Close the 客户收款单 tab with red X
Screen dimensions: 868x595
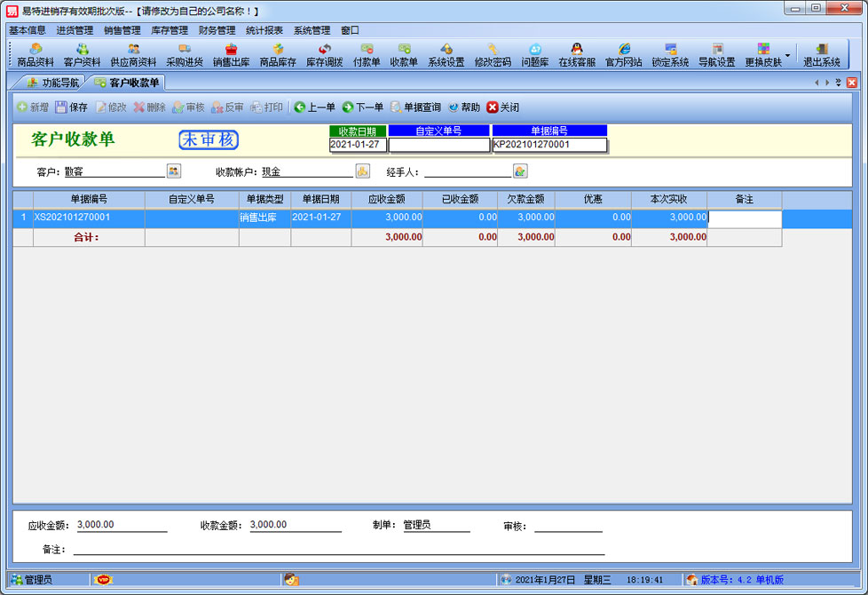click(x=852, y=83)
